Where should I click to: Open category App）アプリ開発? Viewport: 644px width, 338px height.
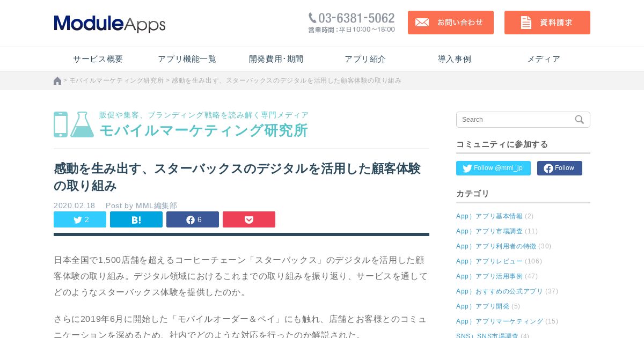tap(483, 306)
